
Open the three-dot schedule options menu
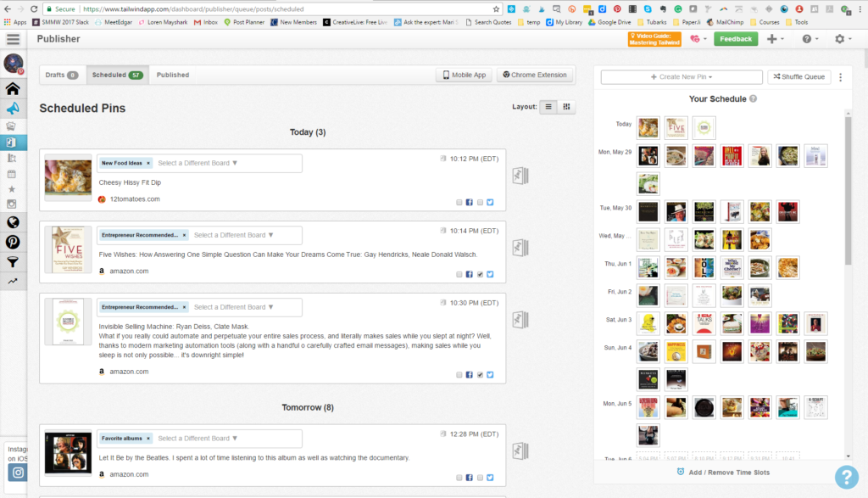[840, 77]
